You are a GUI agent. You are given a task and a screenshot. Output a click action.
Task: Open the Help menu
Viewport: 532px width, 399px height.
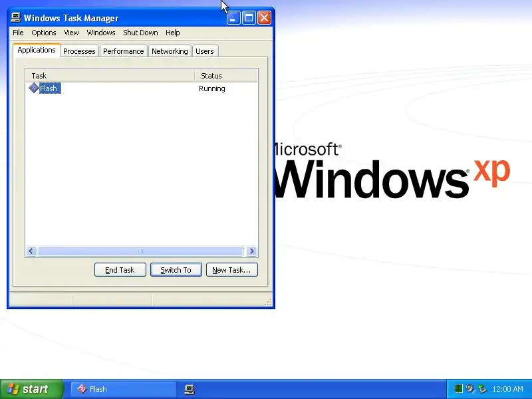point(173,33)
